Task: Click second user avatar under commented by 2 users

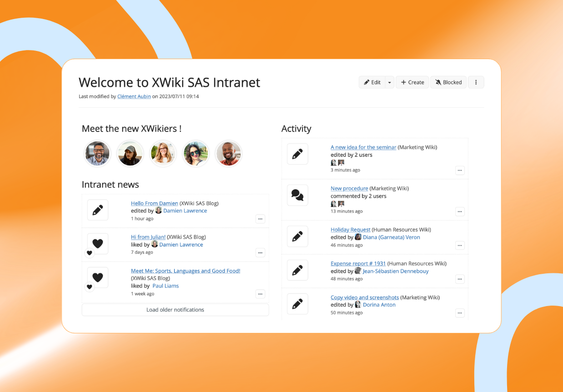Action: pos(341,204)
